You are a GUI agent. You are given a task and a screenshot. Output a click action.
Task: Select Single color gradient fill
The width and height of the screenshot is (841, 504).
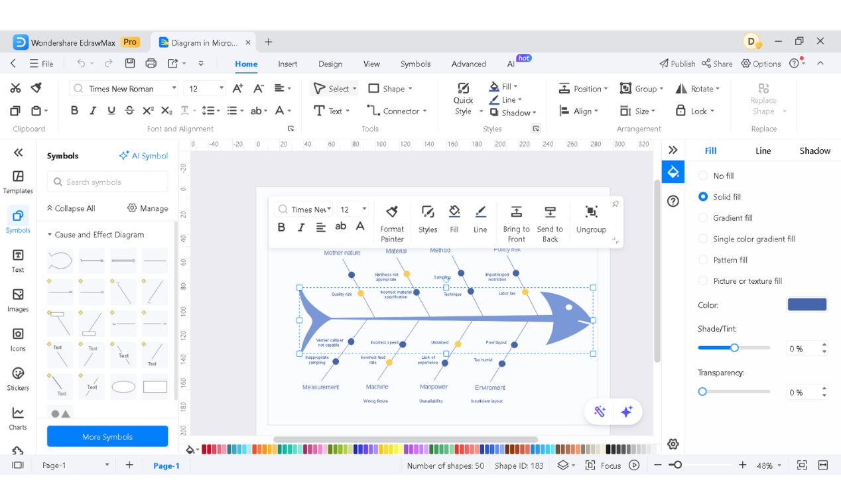(747, 239)
